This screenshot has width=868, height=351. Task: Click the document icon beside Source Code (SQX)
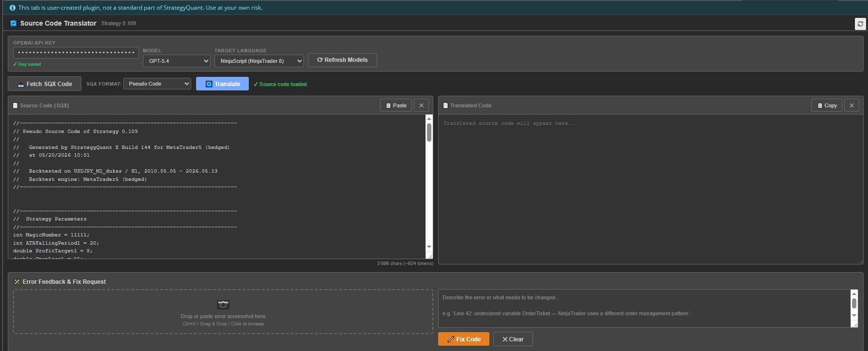pos(15,105)
